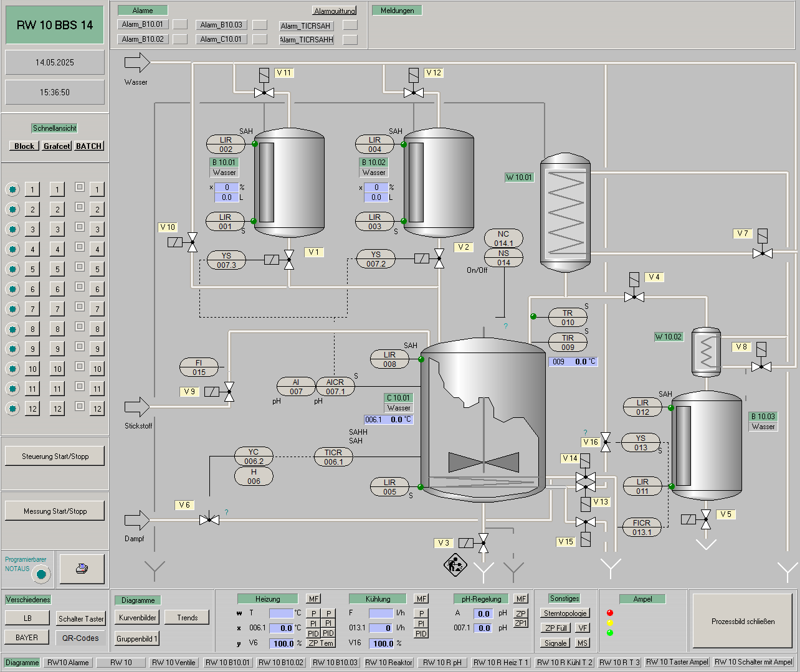Click Prozessbild schließen button

[x=743, y=621]
